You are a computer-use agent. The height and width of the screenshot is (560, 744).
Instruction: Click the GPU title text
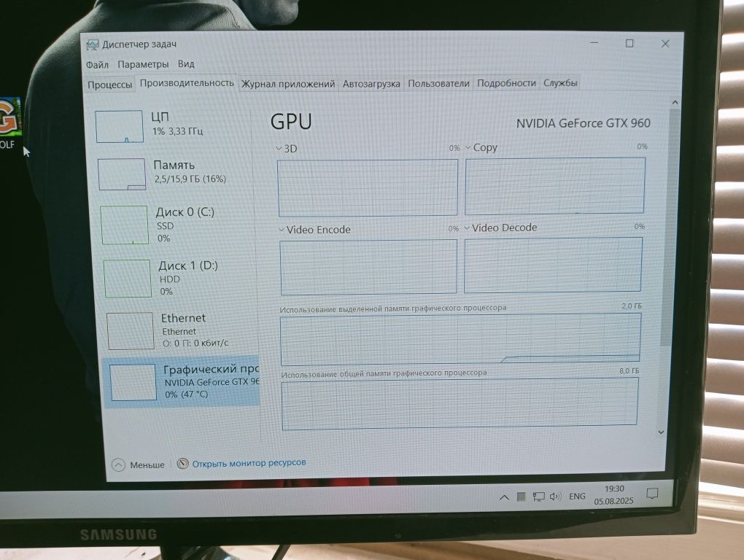[x=291, y=122]
